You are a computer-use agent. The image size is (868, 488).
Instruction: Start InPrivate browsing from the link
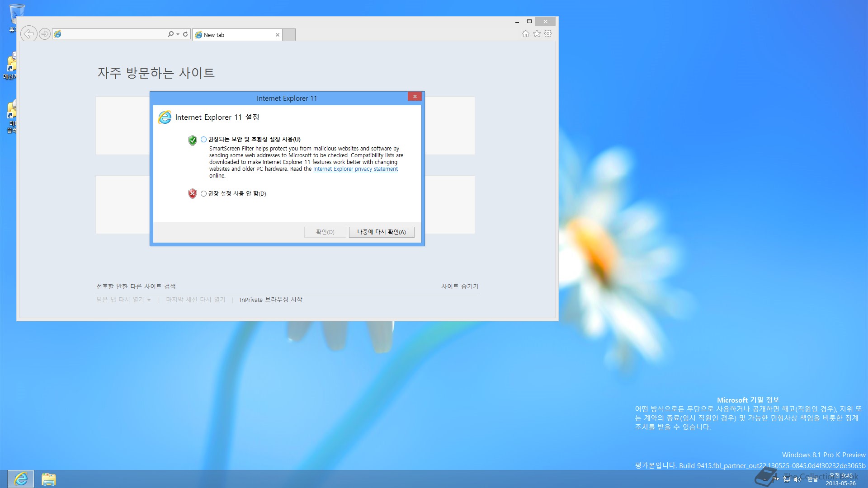point(271,300)
